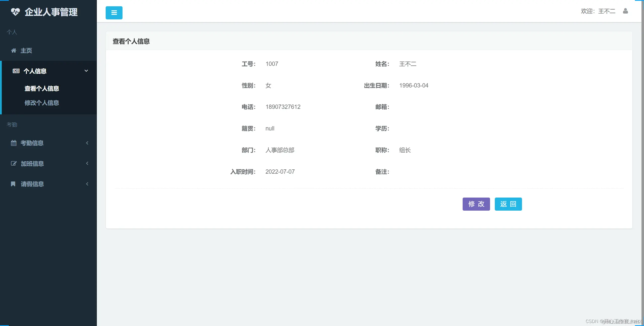The height and width of the screenshot is (326, 644).
Task: Click the 欢迎: 王不二 welcome text
Action: 598,11
